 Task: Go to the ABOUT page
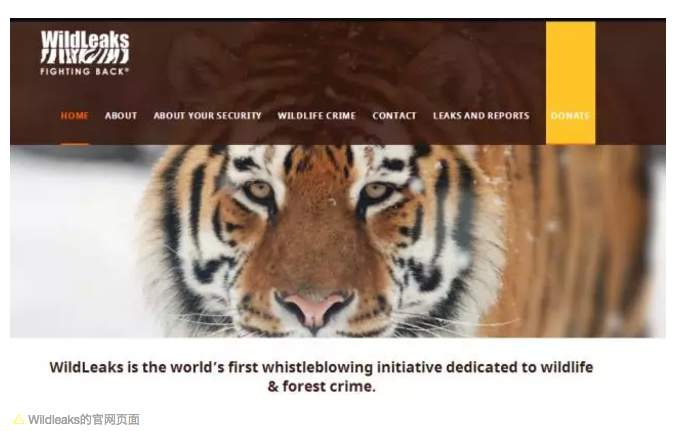point(121,115)
